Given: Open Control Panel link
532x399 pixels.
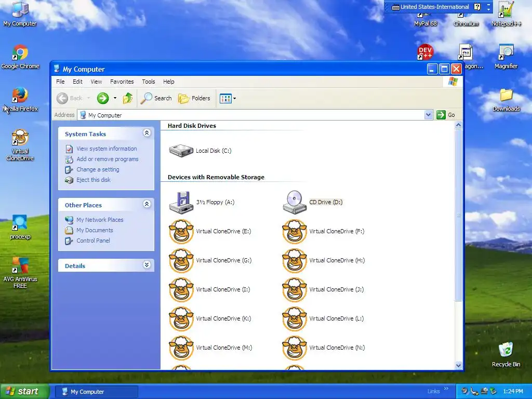Looking at the screenshot, I should point(93,241).
